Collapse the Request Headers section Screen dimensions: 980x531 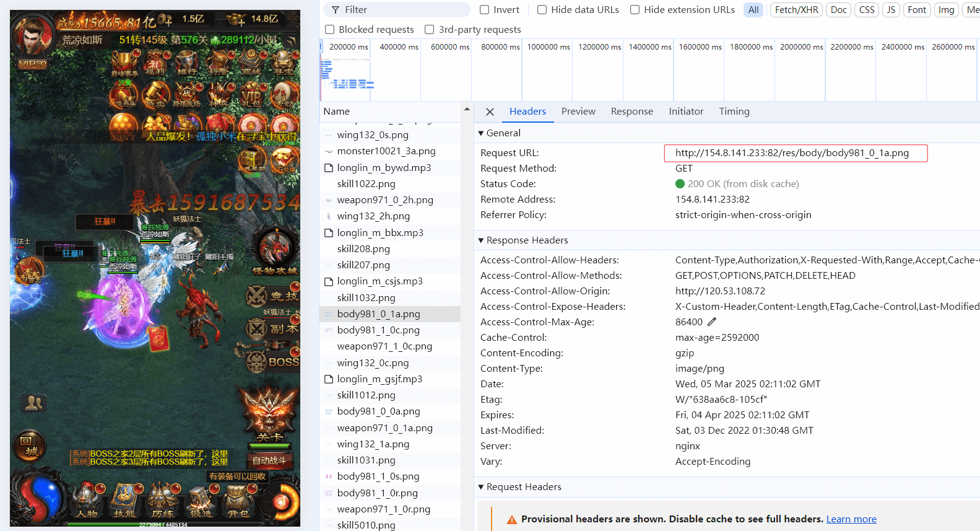click(x=481, y=487)
